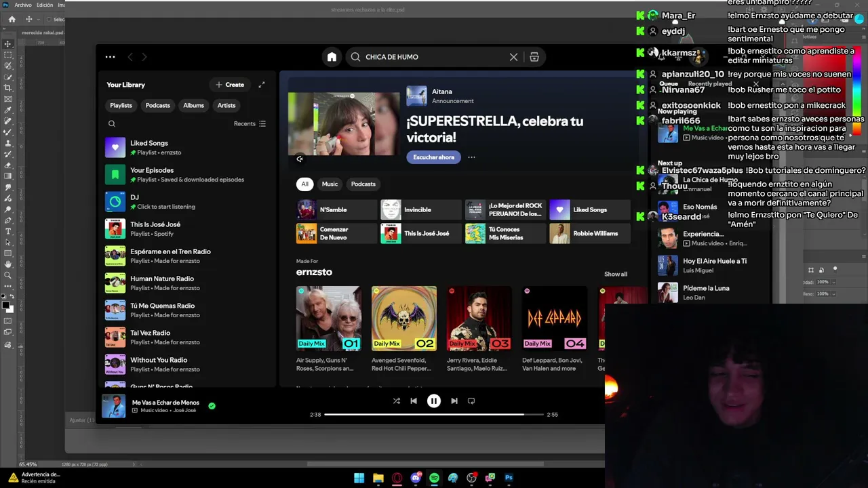
Task: Skip to next track
Action: click(454, 401)
